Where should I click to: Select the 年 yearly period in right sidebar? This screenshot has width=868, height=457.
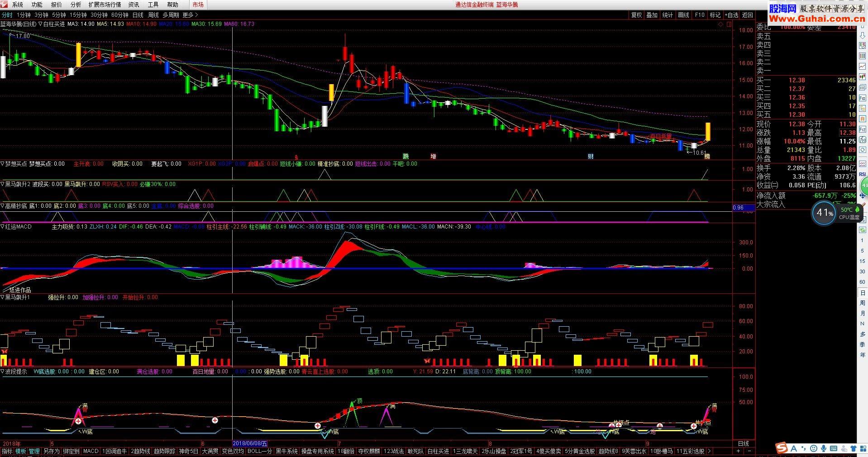pos(863,355)
